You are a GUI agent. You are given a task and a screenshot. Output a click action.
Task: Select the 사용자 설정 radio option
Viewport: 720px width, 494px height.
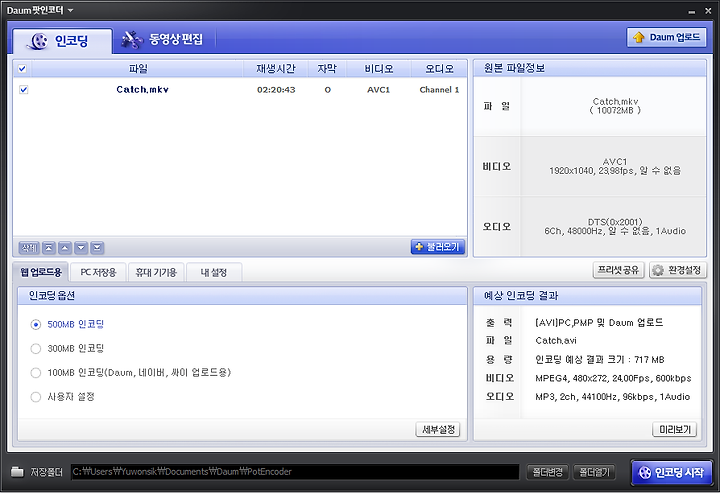click(35, 397)
